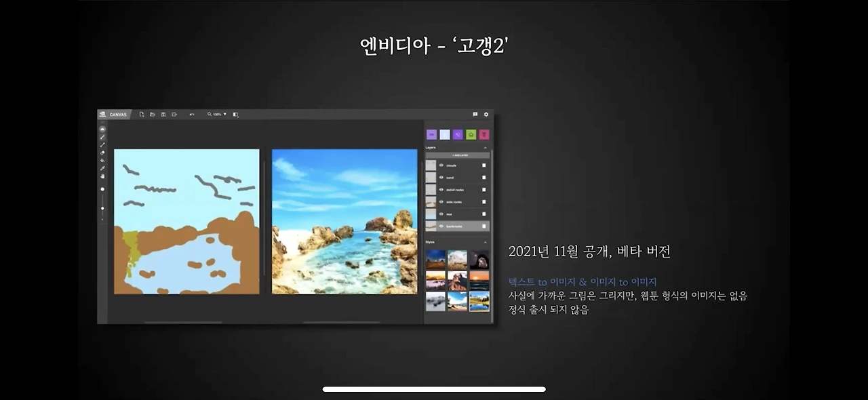The image size is (868, 400).
Task: Hide the sand layer with its eye icon
Action: click(x=441, y=178)
